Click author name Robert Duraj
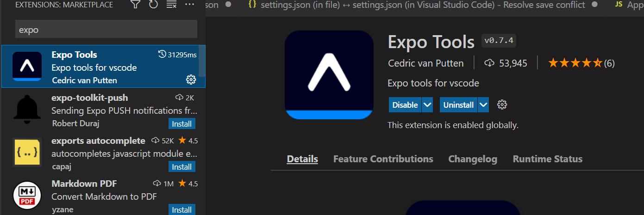Screen dimensions: 644x215 tap(75, 123)
